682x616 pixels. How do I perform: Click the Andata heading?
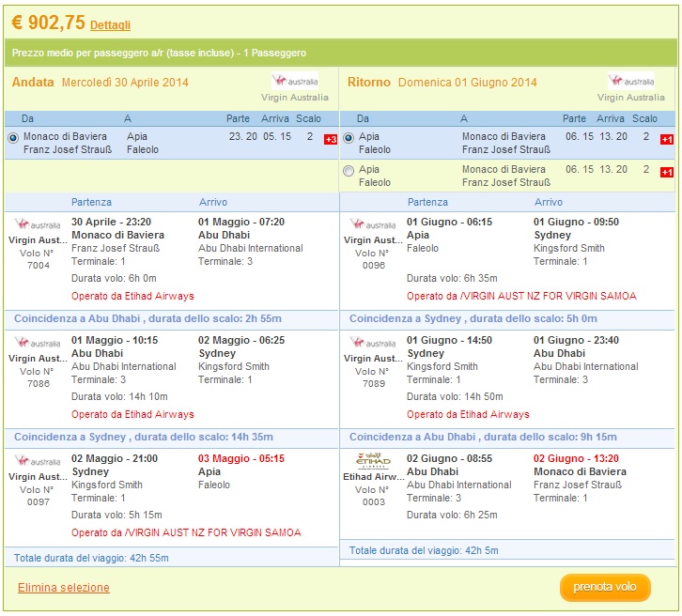click(33, 82)
